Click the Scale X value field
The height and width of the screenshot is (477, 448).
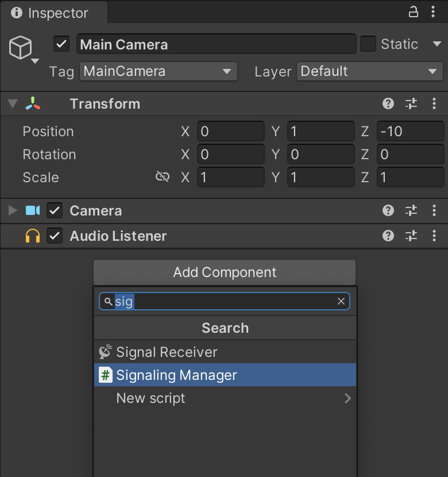[x=231, y=177]
